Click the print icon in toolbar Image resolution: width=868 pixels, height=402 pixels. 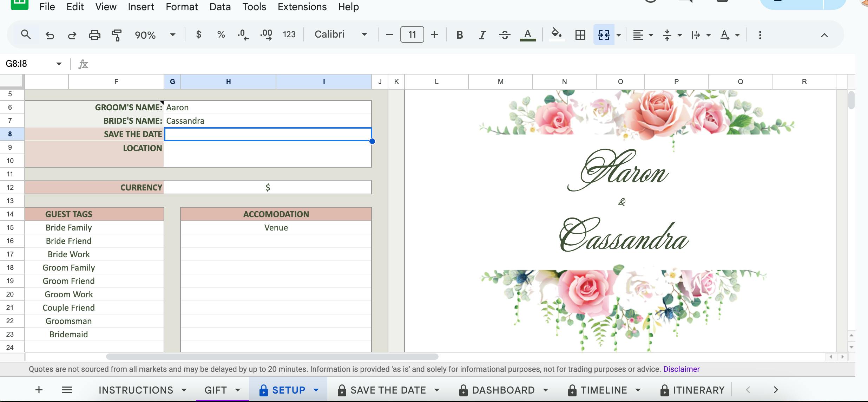(x=94, y=35)
